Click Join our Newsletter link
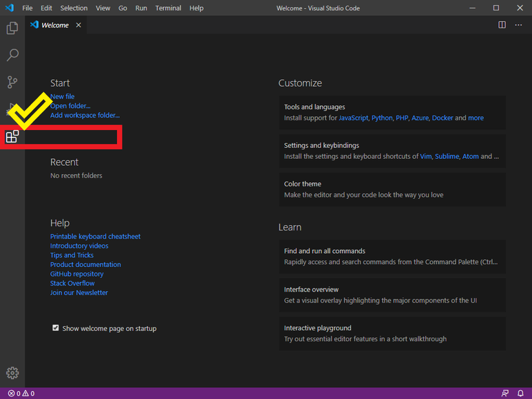Screen dimensions: 532x399 pos(78,292)
